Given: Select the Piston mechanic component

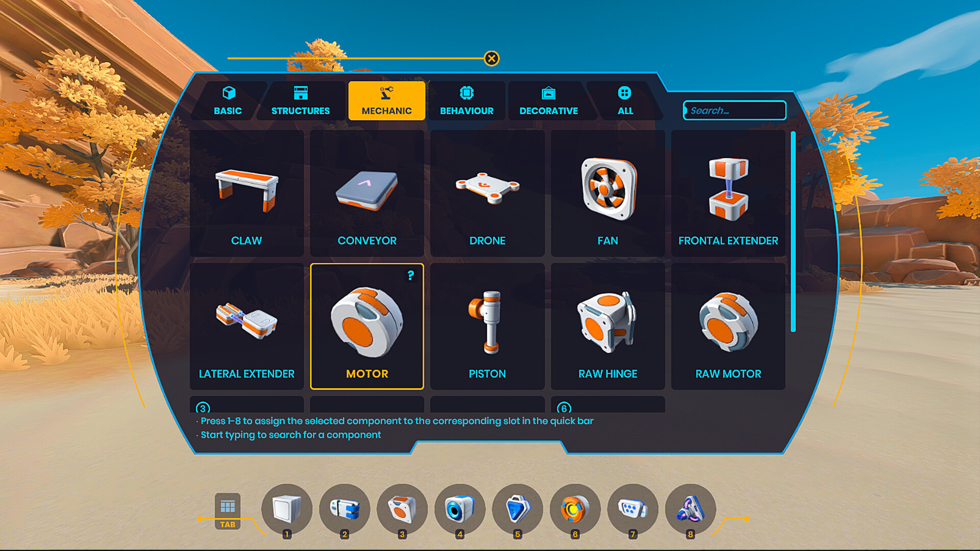Looking at the screenshot, I should pyautogui.click(x=487, y=325).
